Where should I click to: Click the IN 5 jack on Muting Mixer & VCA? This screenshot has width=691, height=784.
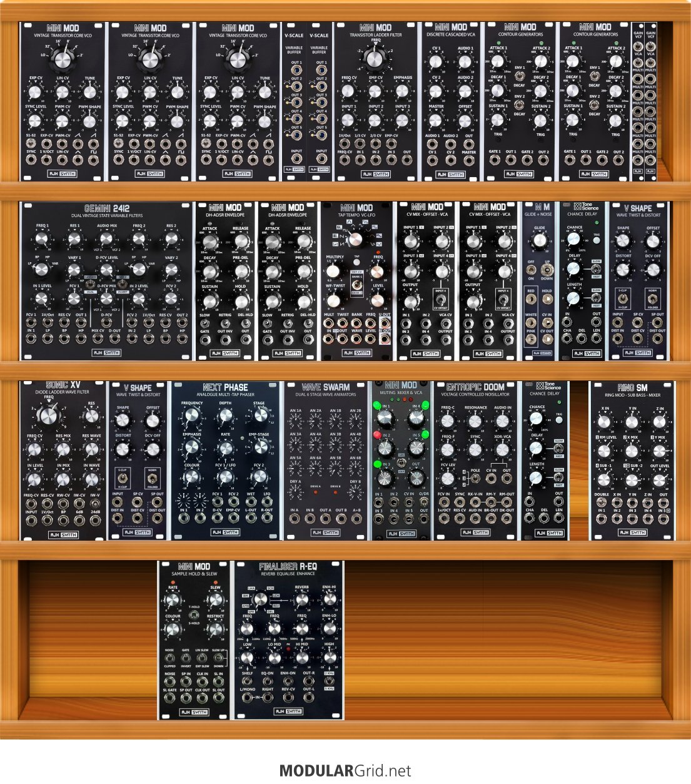tap(409, 519)
